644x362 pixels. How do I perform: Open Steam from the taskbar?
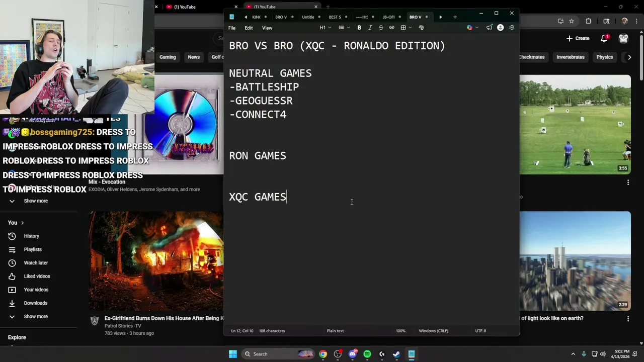396,354
